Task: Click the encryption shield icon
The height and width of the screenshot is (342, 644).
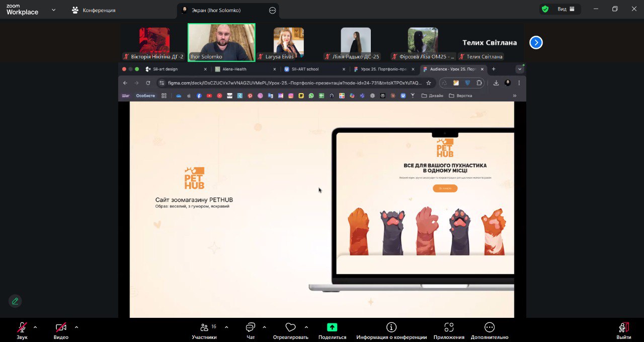Action: (545, 9)
